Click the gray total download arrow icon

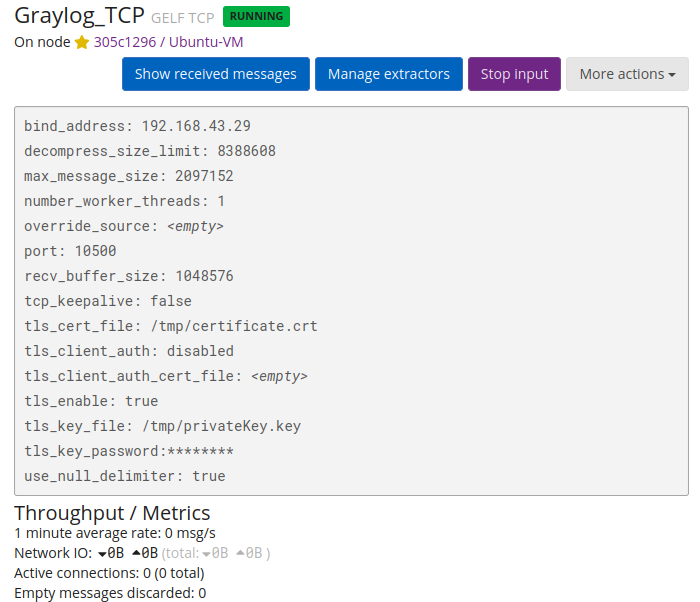206,553
